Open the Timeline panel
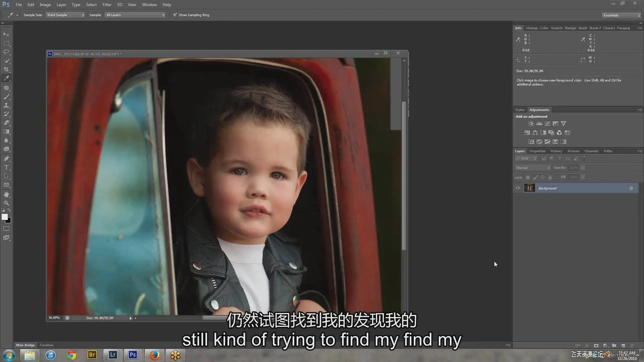 pos(46,345)
